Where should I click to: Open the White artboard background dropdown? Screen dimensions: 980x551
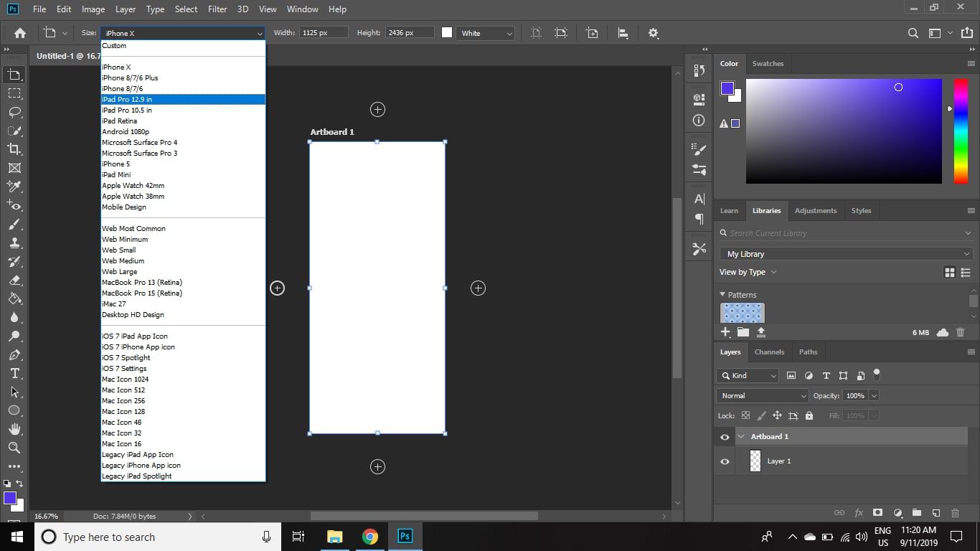(487, 33)
